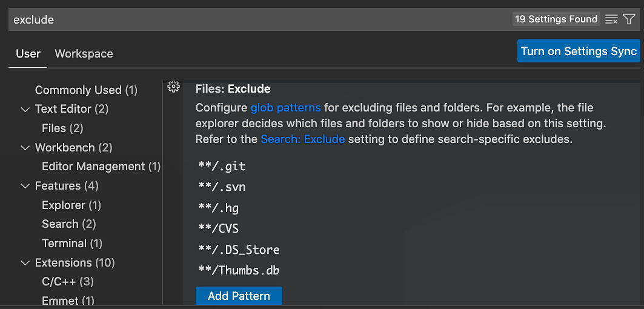The height and width of the screenshot is (309, 644).
Task: Follow the Search: Exclude link
Action: point(302,139)
